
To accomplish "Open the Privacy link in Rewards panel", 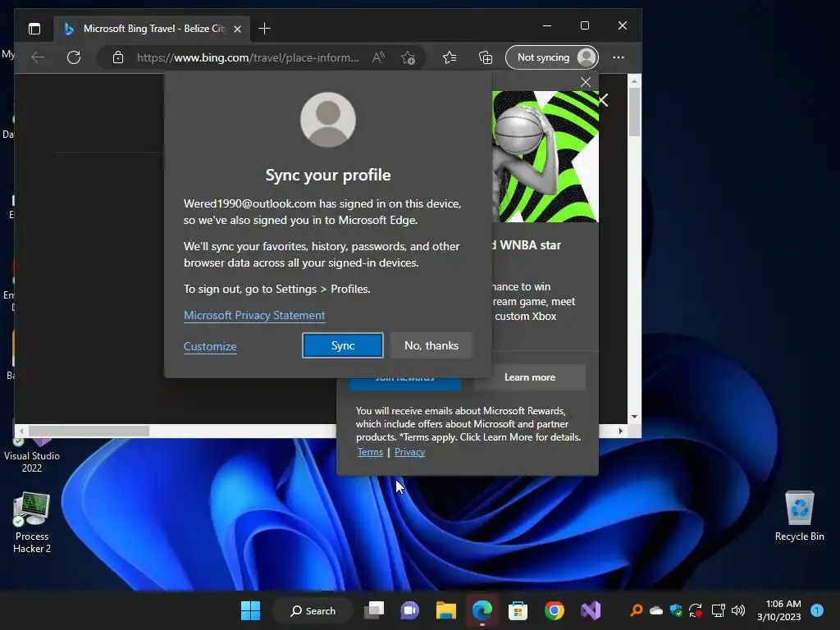I will coord(410,452).
